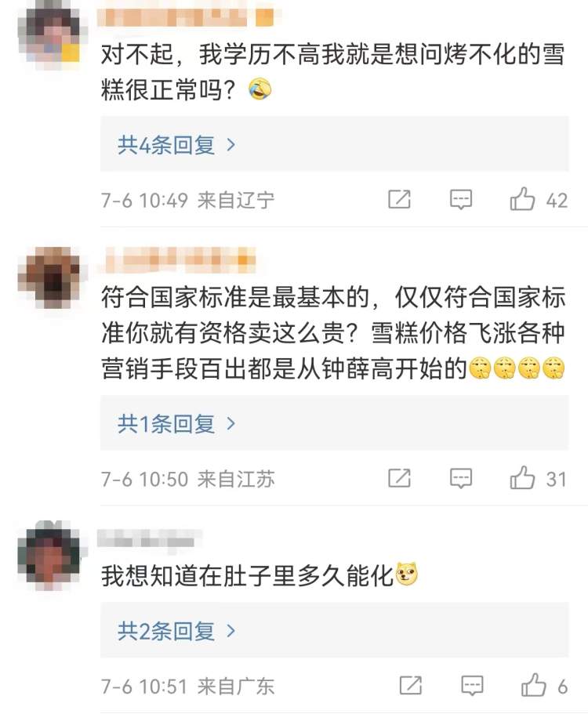This screenshot has height=714, width=588.
Task: Open username above 符合国家标准 comment
Action: click(178, 259)
